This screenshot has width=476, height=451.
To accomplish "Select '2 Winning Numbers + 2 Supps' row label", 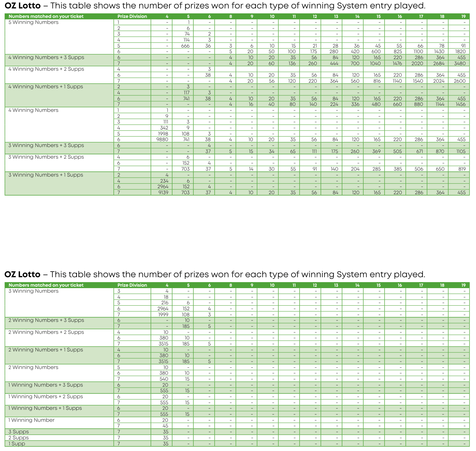I will [46, 332].
